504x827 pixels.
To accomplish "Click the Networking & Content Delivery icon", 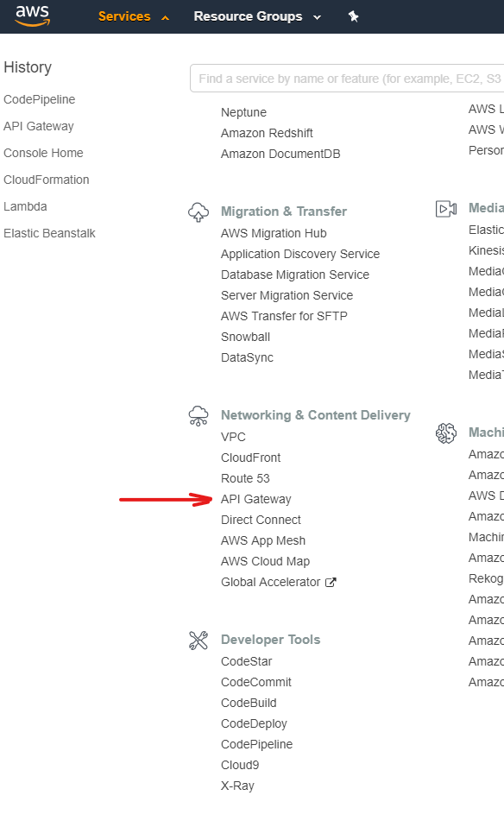I will click(x=198, y=416).
